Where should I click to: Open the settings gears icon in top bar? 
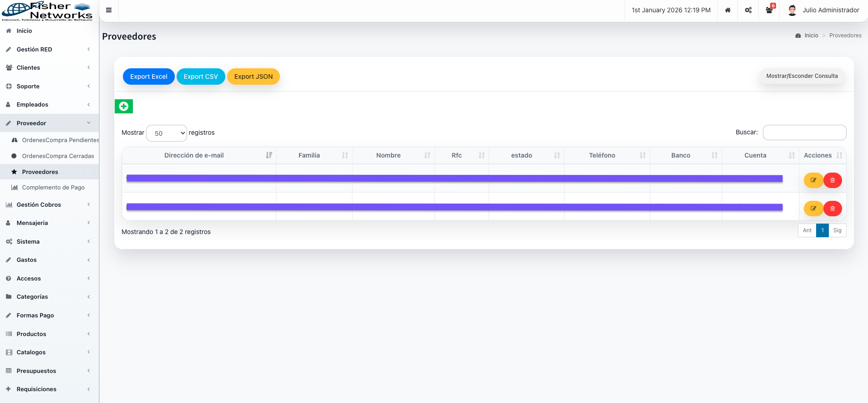748,10
